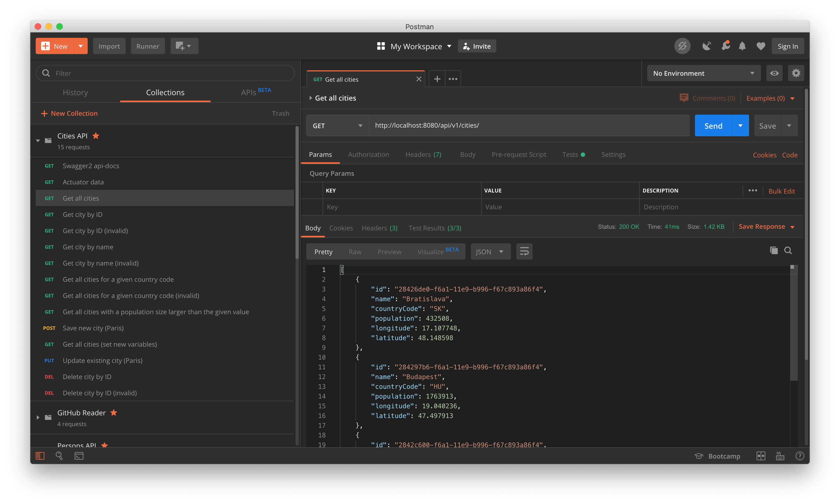Click the wrench settings icon in header

[x=725, y=46]
